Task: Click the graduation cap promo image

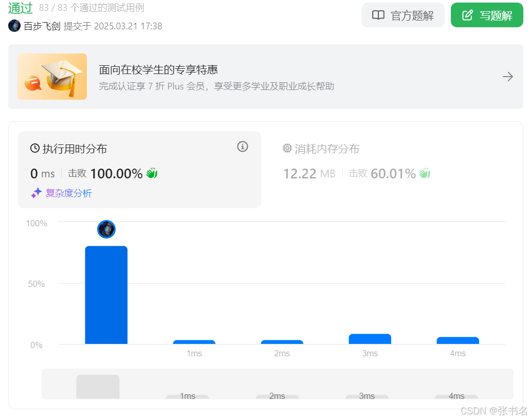Action: coord(52,77)
